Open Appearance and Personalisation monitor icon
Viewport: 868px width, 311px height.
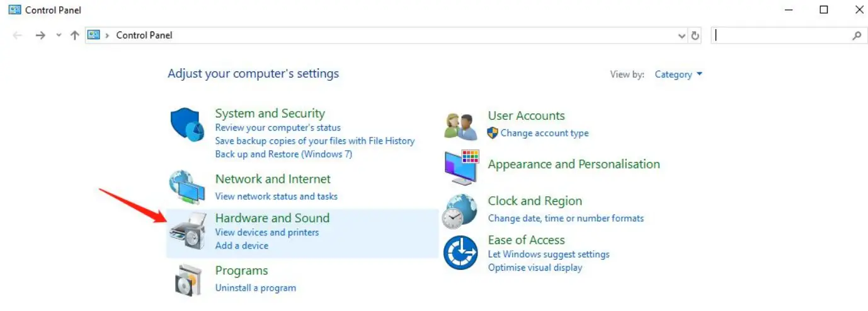click(x=461, y=167)
